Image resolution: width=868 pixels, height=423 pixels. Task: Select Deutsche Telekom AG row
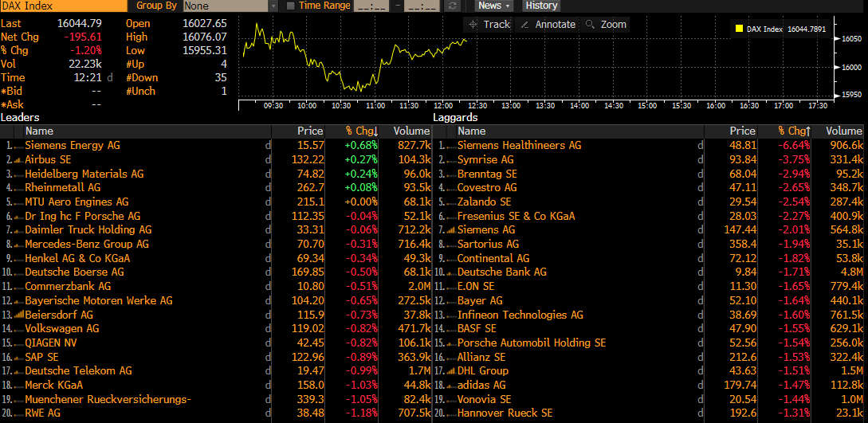(216, 371)
